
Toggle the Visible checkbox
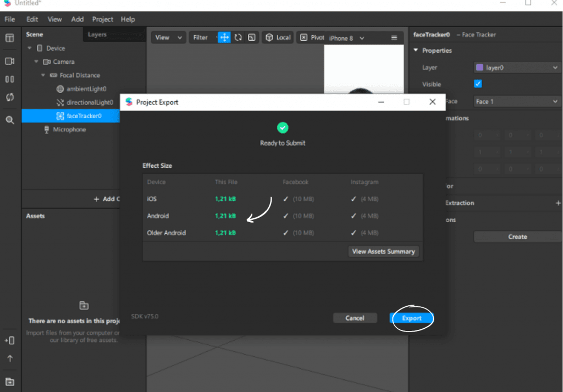pos(478,84)
